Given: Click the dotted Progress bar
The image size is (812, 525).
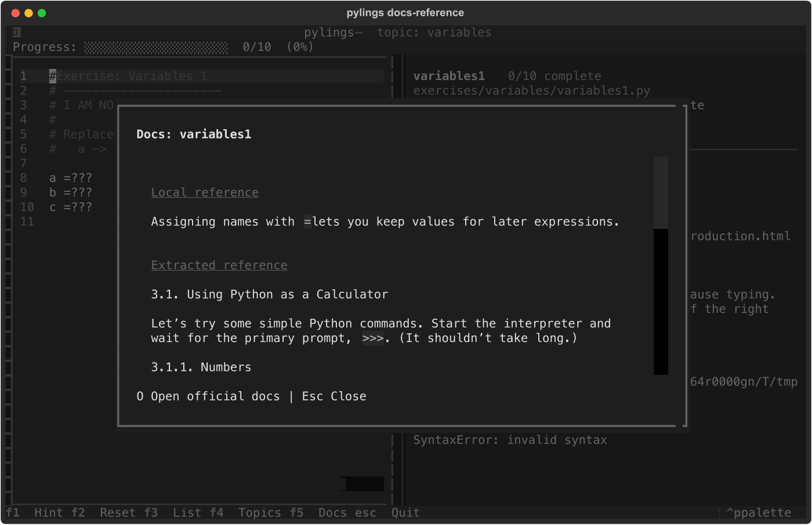Looking at the screenshot, I should [156, 48].
